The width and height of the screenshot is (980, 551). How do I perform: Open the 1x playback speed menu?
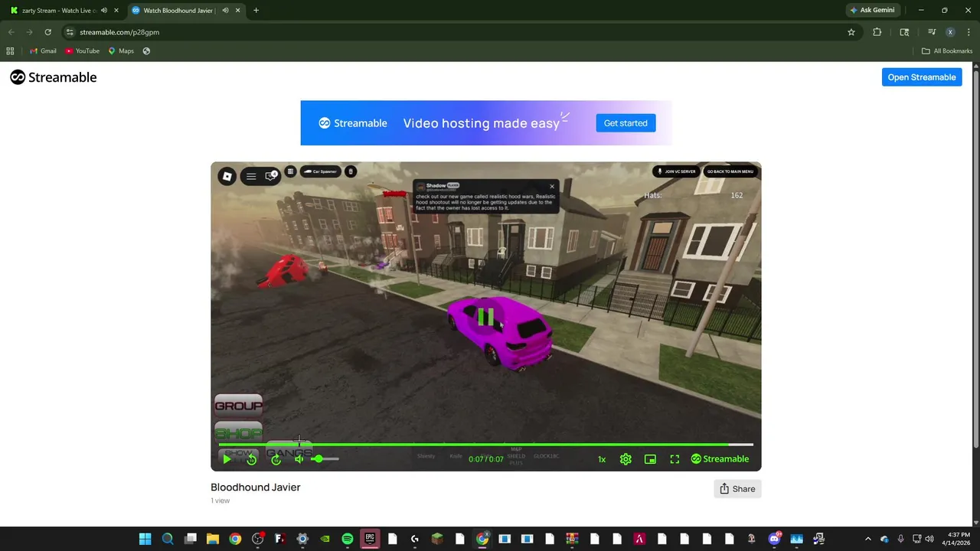602,459
